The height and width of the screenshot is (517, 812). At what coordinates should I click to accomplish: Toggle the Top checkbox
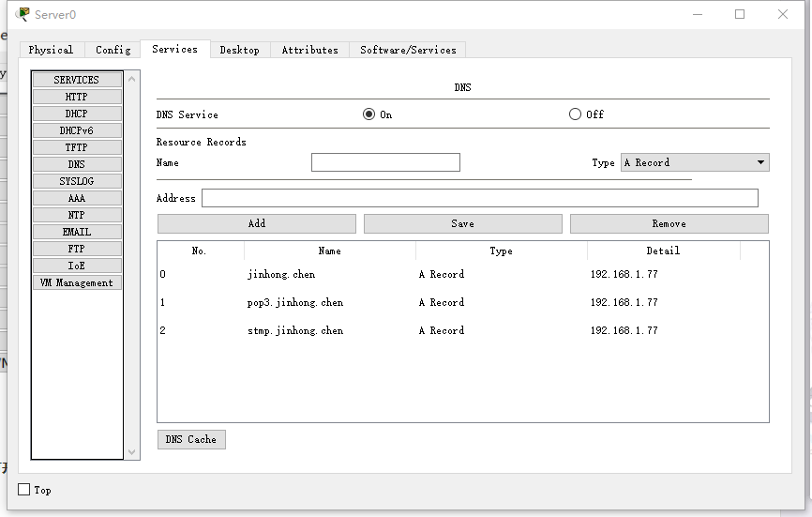click(23, 490)
